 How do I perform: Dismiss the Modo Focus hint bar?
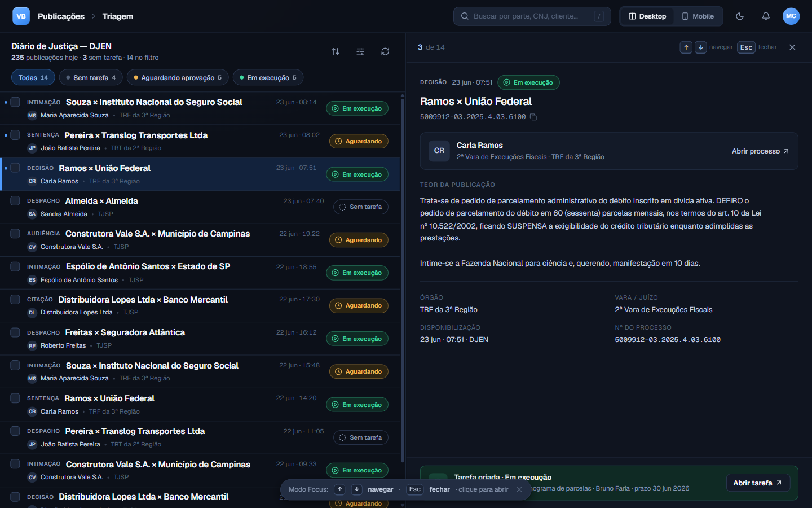coord(519,489)
